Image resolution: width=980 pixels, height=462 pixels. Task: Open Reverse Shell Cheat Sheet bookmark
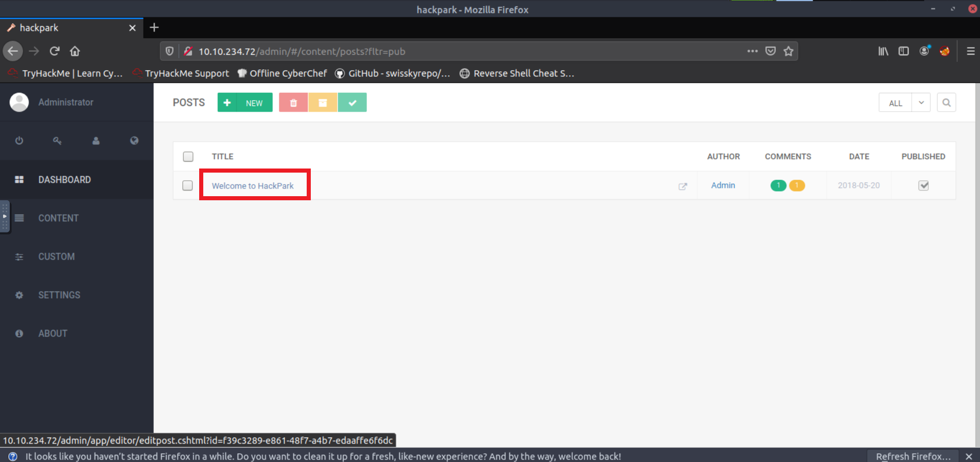[x=517, y=73]
